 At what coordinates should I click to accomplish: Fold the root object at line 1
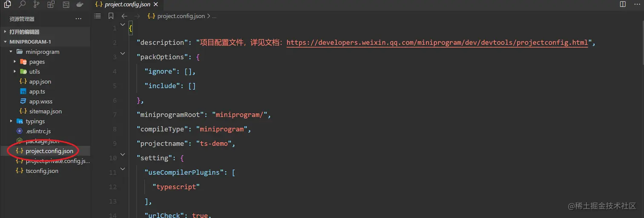tap(123, 25)
